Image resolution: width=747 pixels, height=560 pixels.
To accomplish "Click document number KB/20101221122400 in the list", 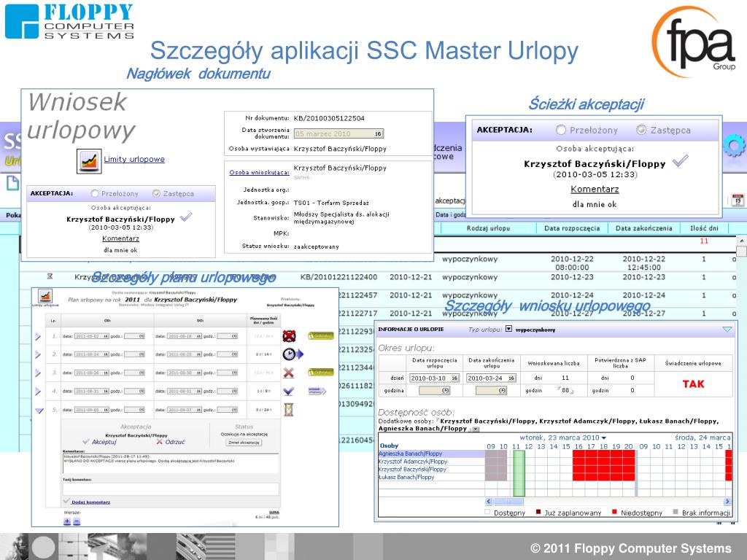I will pos(338,276).
